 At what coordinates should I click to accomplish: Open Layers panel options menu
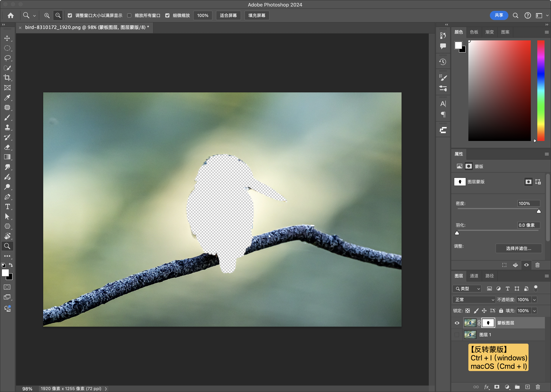[x=547, y=276]
